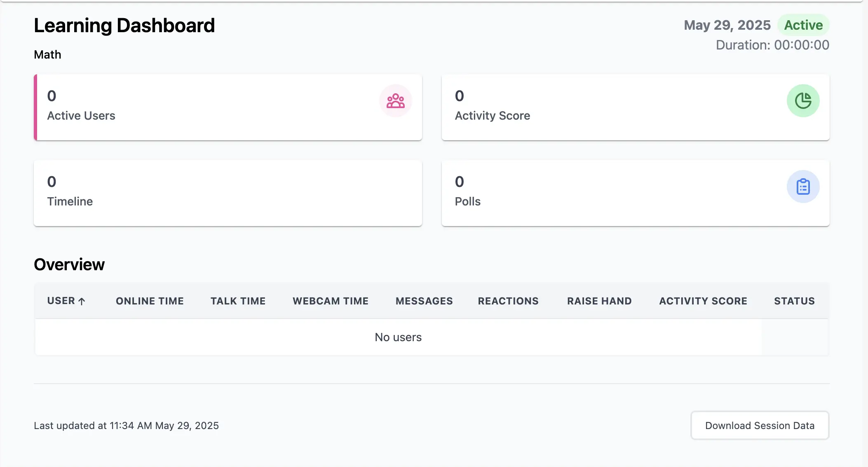Viewport: 868px width, 467px height.
Task: Sort table by Online Time column
Action: (150, 301)
